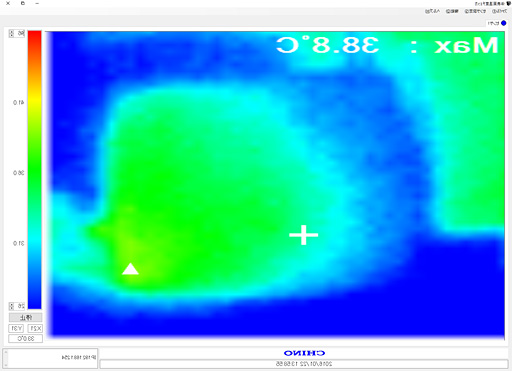
Task: Close the application window
Action: tap(8, 3)
